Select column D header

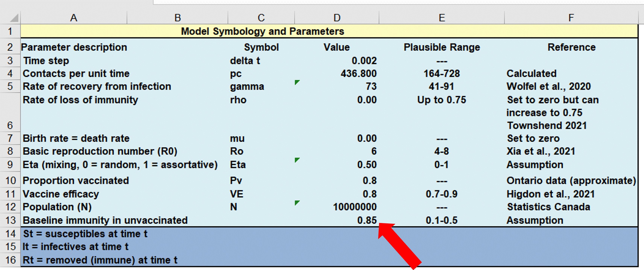click(x=337, y=18)
